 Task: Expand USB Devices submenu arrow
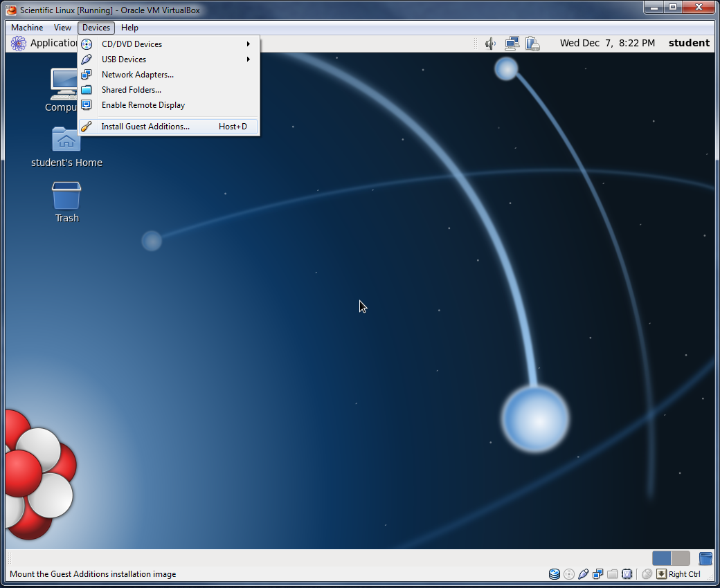click(x=248, y=59)
